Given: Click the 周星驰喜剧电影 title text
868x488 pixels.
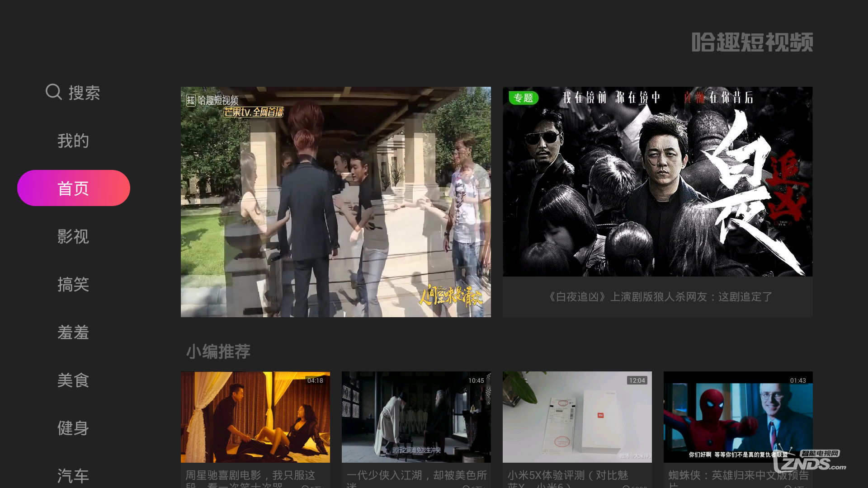Looking at the screenshot, I should pyautogui.click(x=250, y=479).
